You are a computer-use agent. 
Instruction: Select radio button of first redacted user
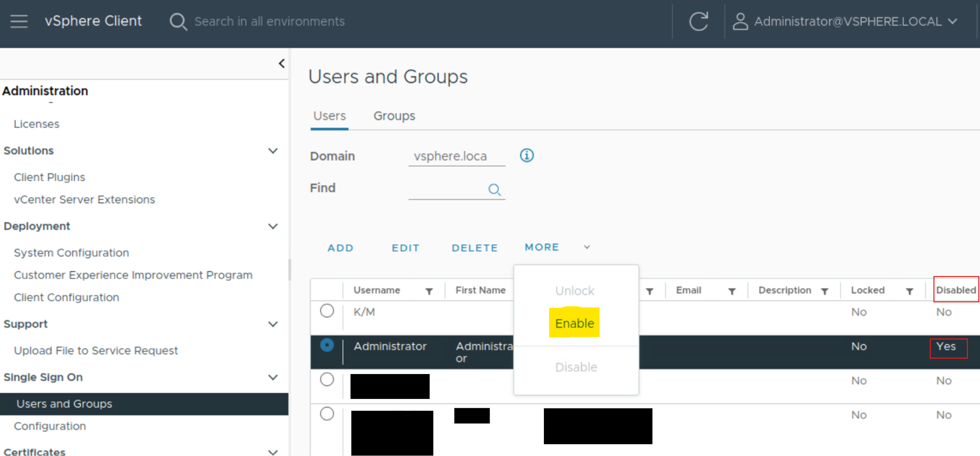click(x=327, y=379)
